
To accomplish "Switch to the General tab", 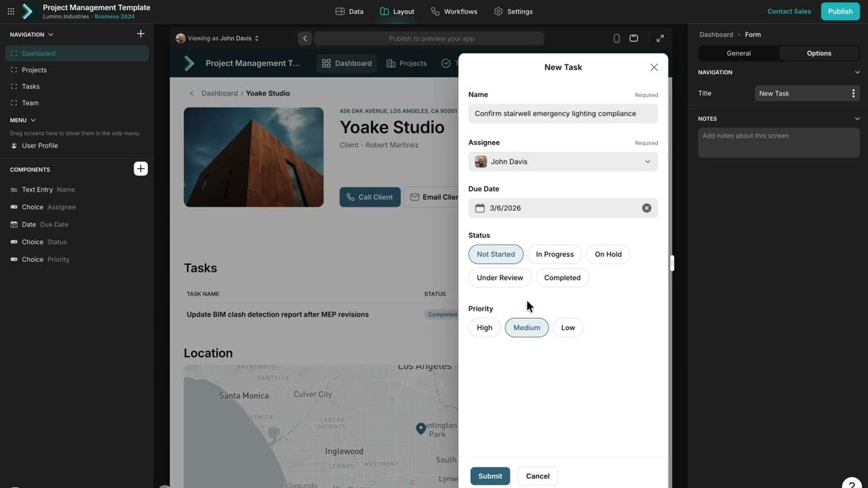I will 738,53.
